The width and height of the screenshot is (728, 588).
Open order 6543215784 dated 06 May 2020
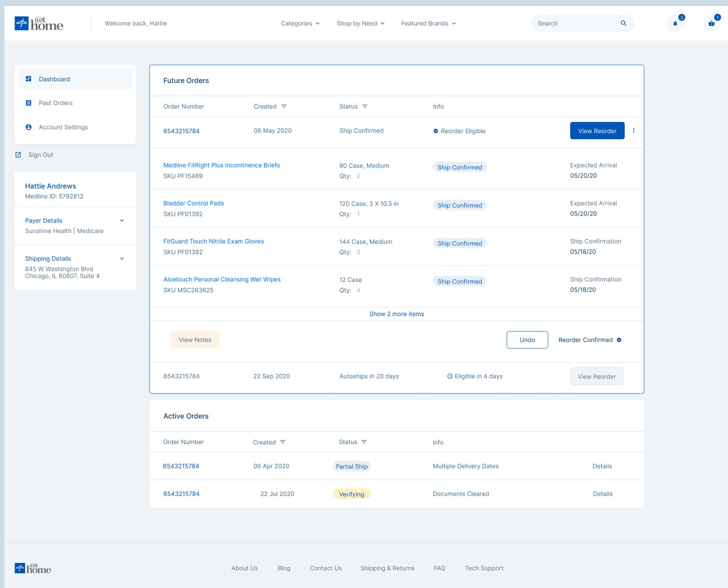(x=182, y=131)
